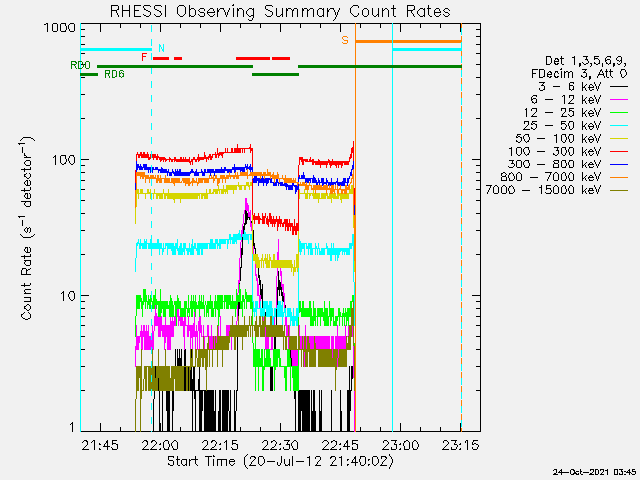The image size is (640, 480).
Task: Click the timestamp 24-Oct-2021 03:45
Action: click(x=595, y=472)
